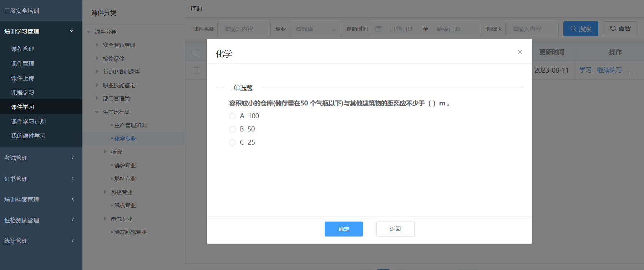Image resolution: width=644 pixels, height=270 pixels.
Task: Type in the 课件名称 input field
Action: tap(244, 29)
